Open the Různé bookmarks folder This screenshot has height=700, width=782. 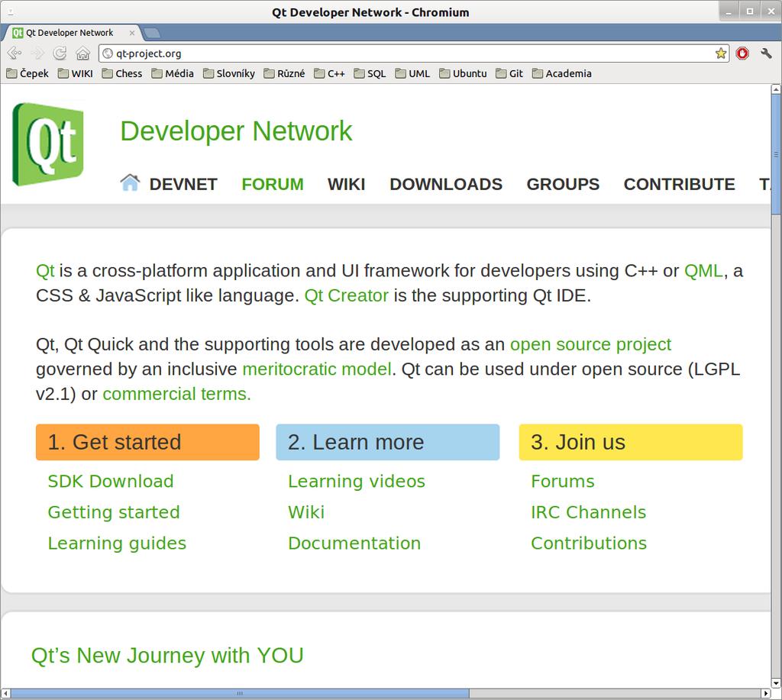284,73
